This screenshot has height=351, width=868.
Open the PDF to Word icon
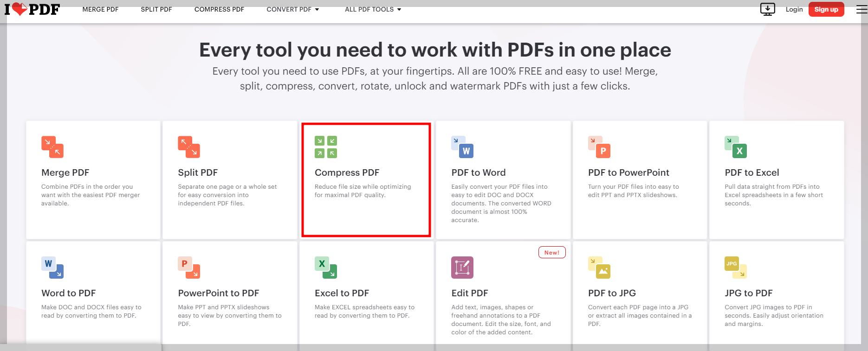coord(462,147)
